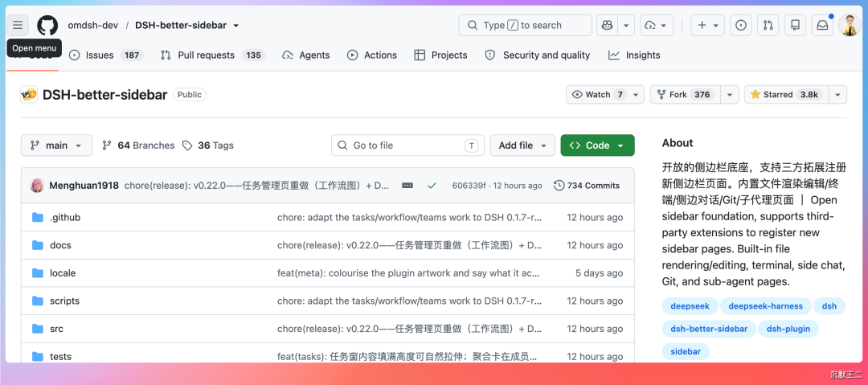Expand the commit message ellipsis button
This screenshot has height=385, width=868.
407,186
